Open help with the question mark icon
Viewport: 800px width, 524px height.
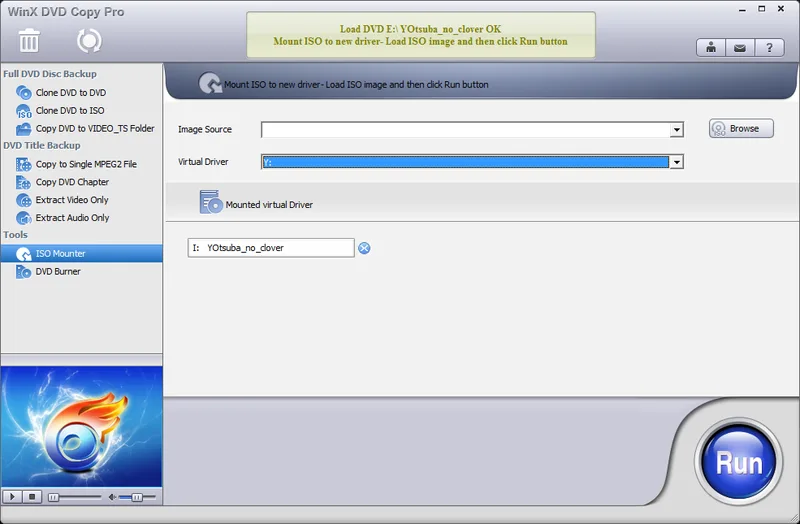(769, 47)
